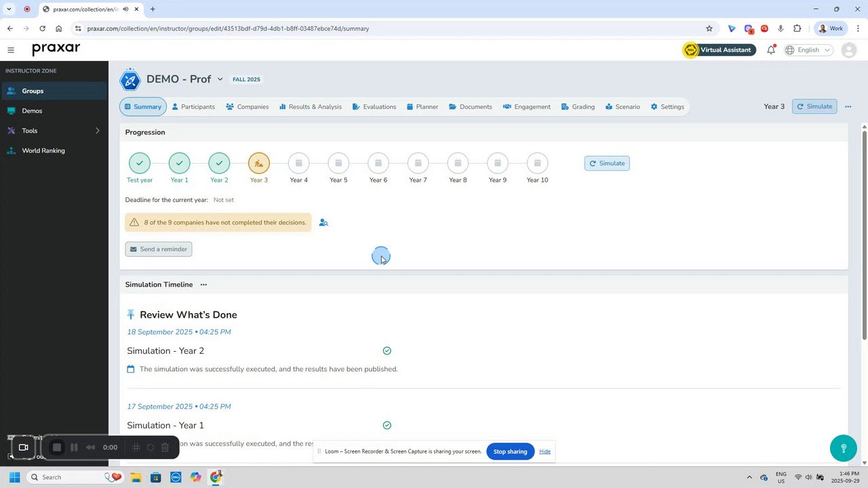Expand the Tools sidebar submenu arrow
This screenshot has height=488, width=868.
pyautogui.click(x=97, y=131)
